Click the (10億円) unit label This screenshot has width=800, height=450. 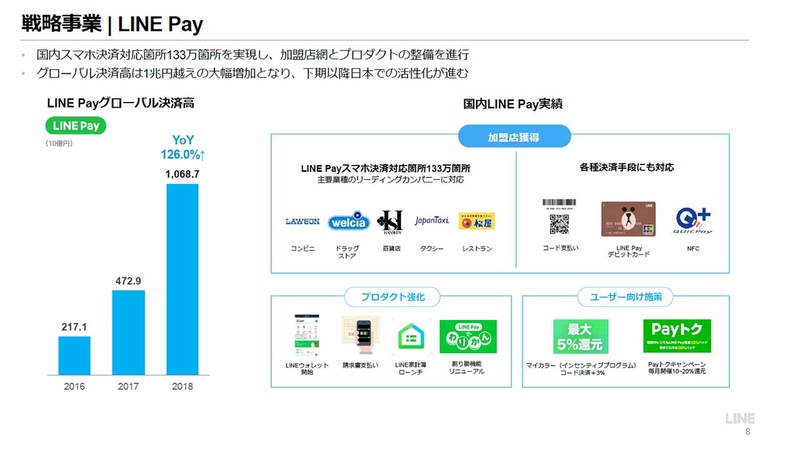click(x=59, y=143)
